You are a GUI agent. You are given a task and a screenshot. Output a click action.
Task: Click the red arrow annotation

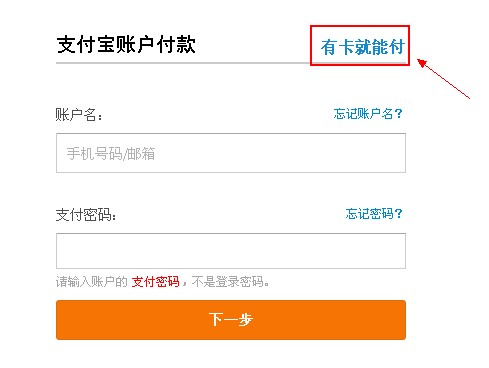coord(443,79)
